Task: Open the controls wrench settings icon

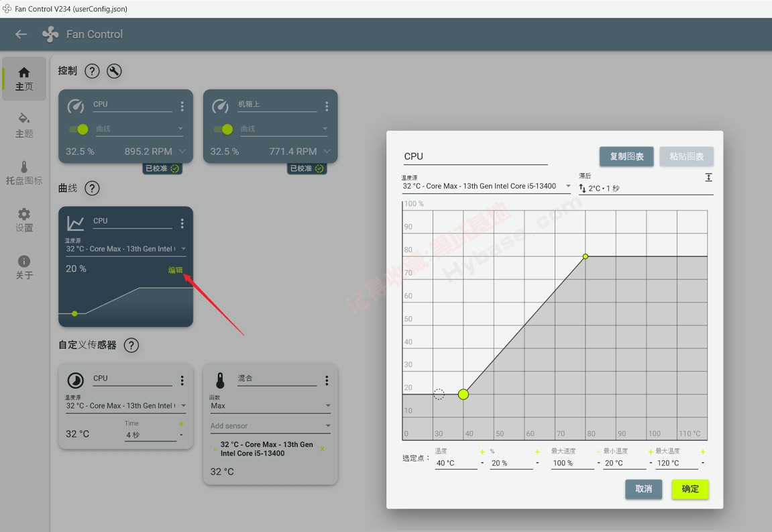Action: 114,71
